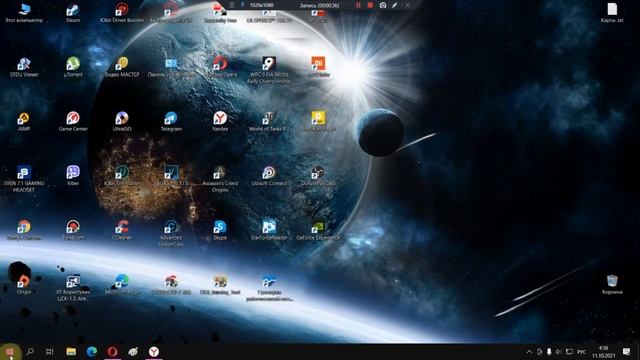Open the recorder toolbar hamburger menu
The height and width of the screenshot is (360, 640).
(231, 5)
